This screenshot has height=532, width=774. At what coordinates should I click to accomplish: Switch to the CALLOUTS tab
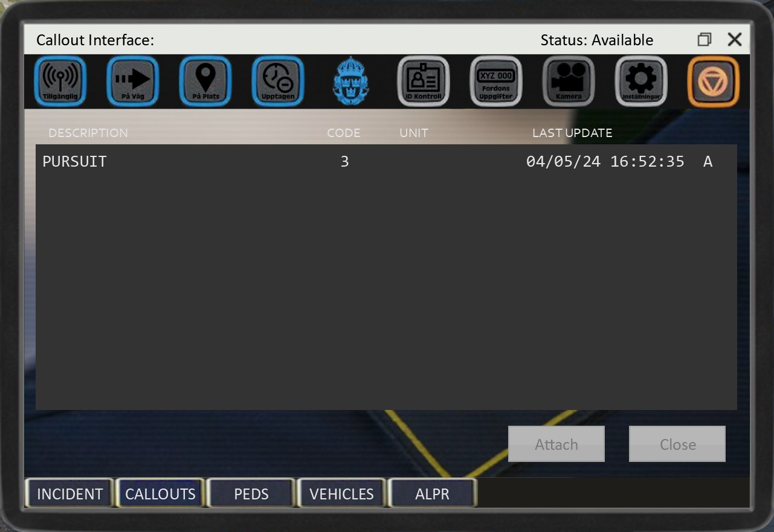click(x=160, y=493)
